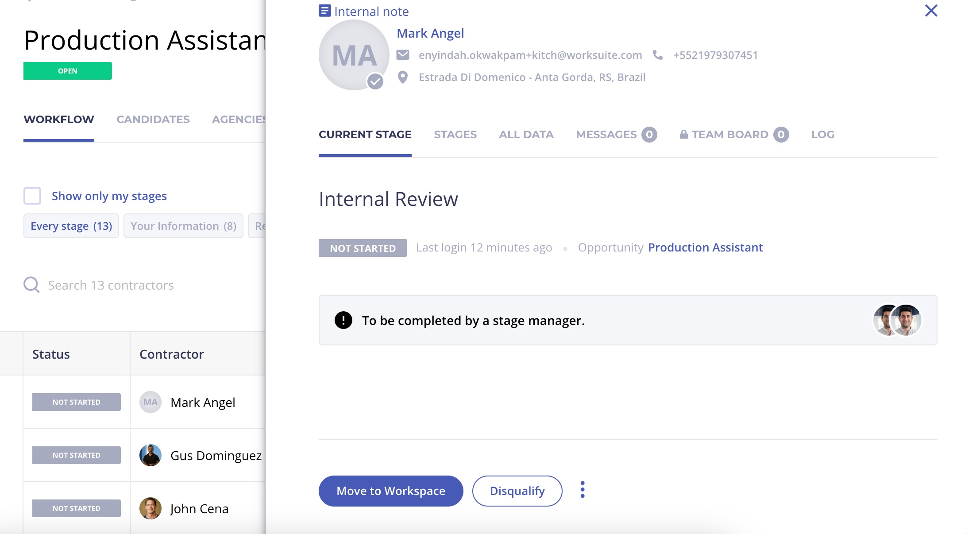
Task: Select the Your Information (8) filter
Action: [x=183, y=226]
